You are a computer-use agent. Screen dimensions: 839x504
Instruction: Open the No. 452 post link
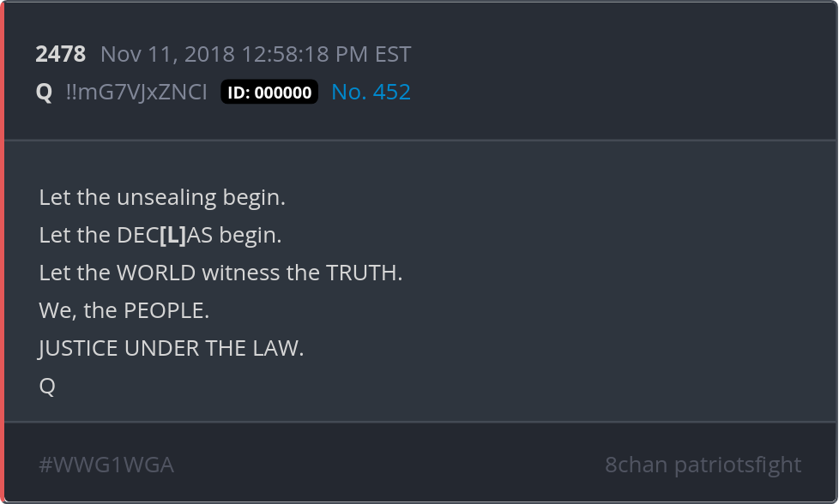click(x=371, y=92)
